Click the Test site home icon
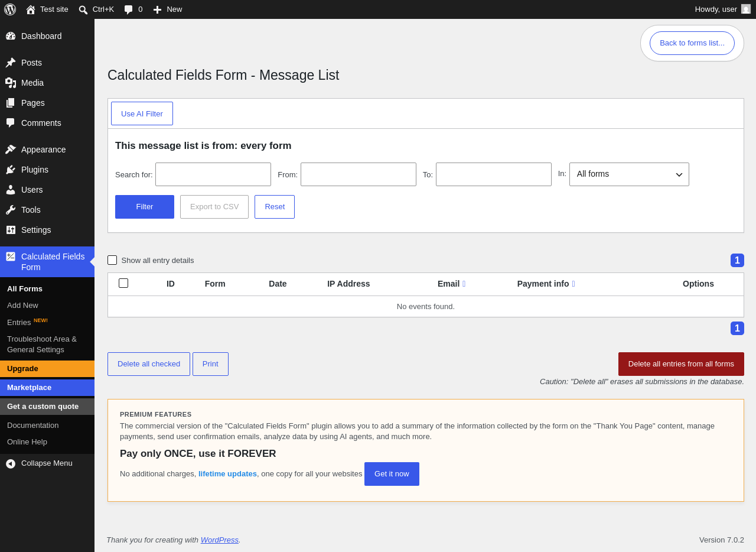This screenshot has height=552, width=756. coord(31,9)
